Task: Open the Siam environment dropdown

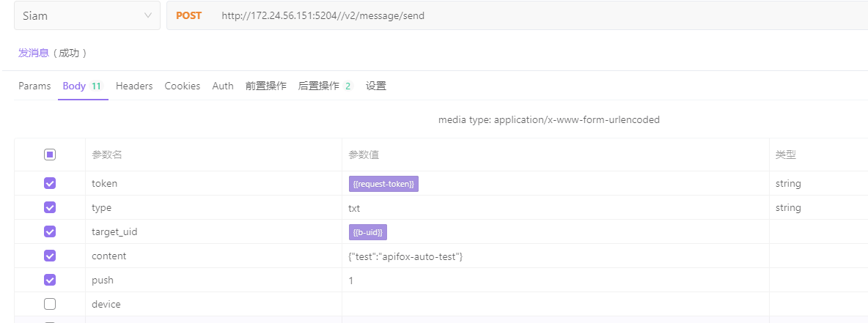Action: (x=87, y=15)
